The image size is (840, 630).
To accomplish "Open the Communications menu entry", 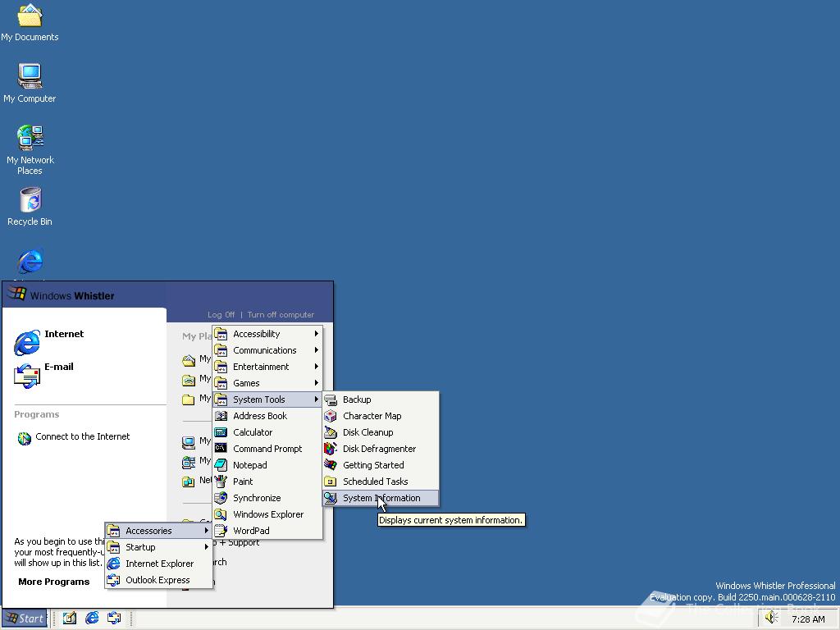I will click(x=268, y=350).
